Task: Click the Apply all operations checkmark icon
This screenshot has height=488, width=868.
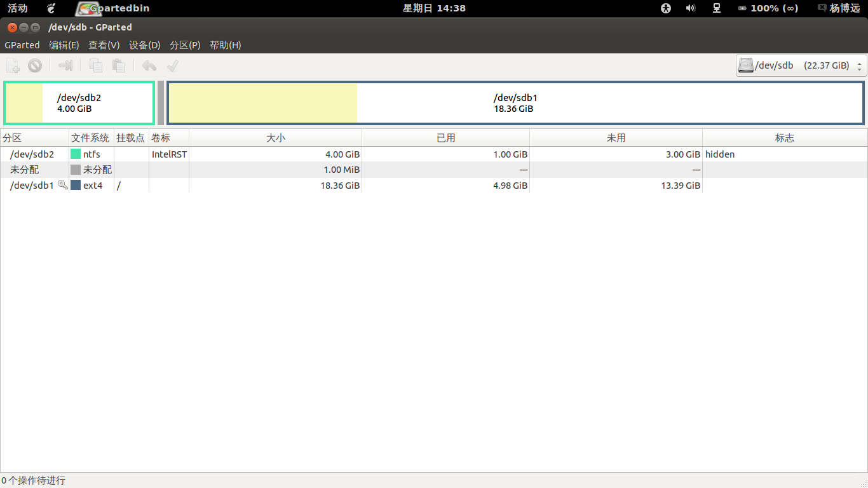Action: pyautogui.click(x=172, y=65)
